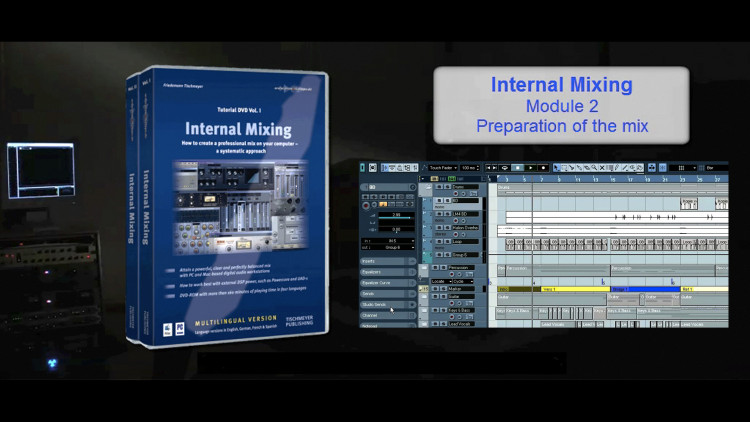The height and width of the screenshot is (422, 750).
Task: Select the Draw pencil tool
Action: 617,167
